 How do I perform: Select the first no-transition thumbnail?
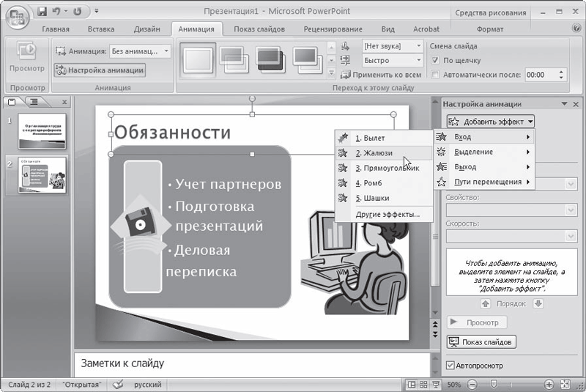(x=198, y=60)
